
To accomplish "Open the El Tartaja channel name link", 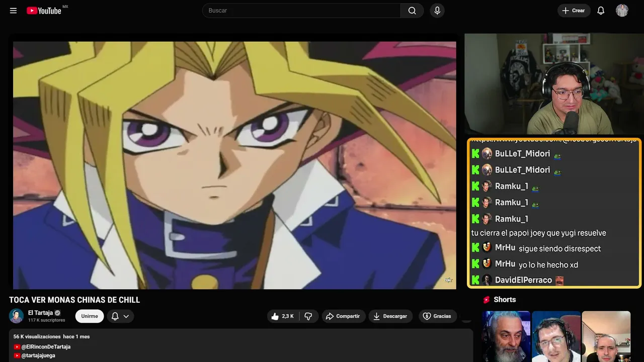I will (x=40, y=313).
